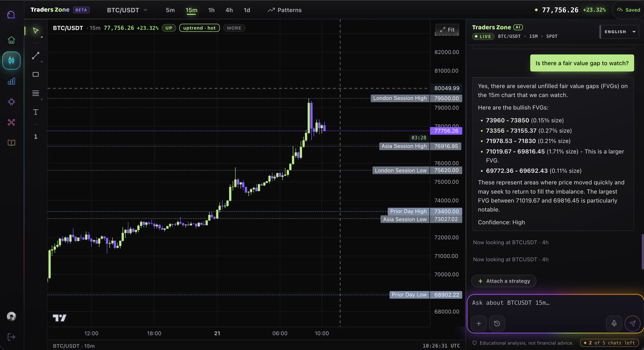
Task: Click the user avatar in sidebar
Action: coord(11,316)
